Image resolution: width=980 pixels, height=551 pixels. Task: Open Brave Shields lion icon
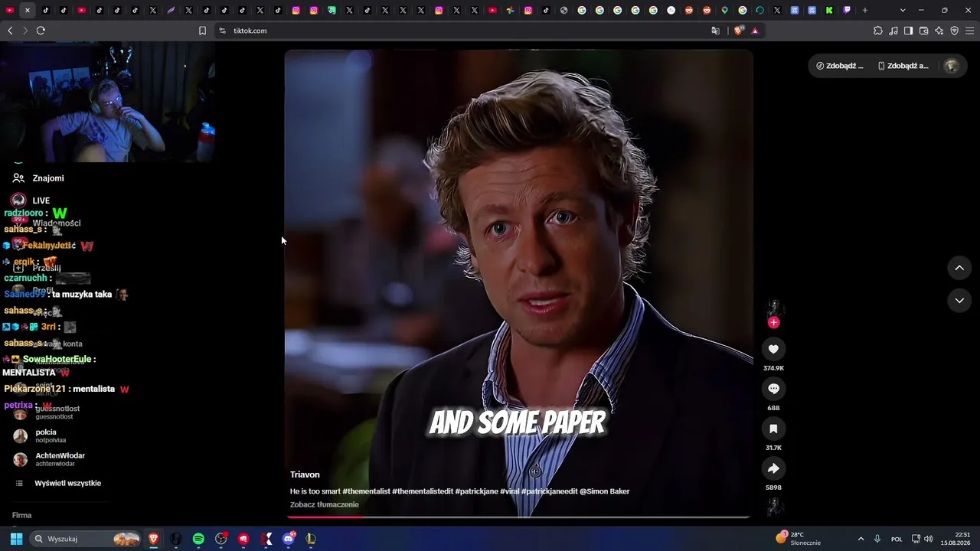pyautogui.click(x=738, y=31)
